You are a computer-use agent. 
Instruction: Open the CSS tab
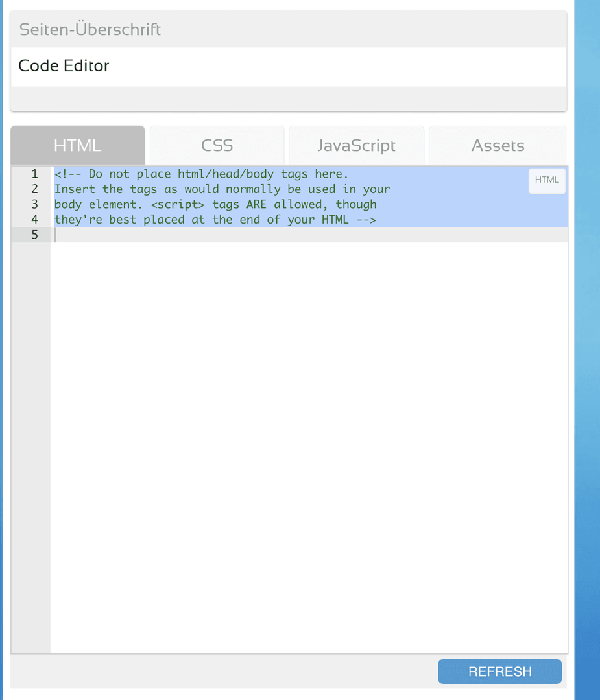point(217,146)
